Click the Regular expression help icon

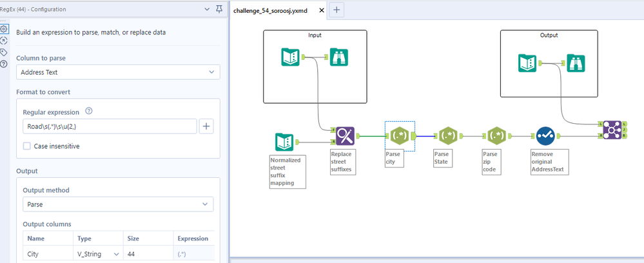pyautogui.click(x=89, y=111)
